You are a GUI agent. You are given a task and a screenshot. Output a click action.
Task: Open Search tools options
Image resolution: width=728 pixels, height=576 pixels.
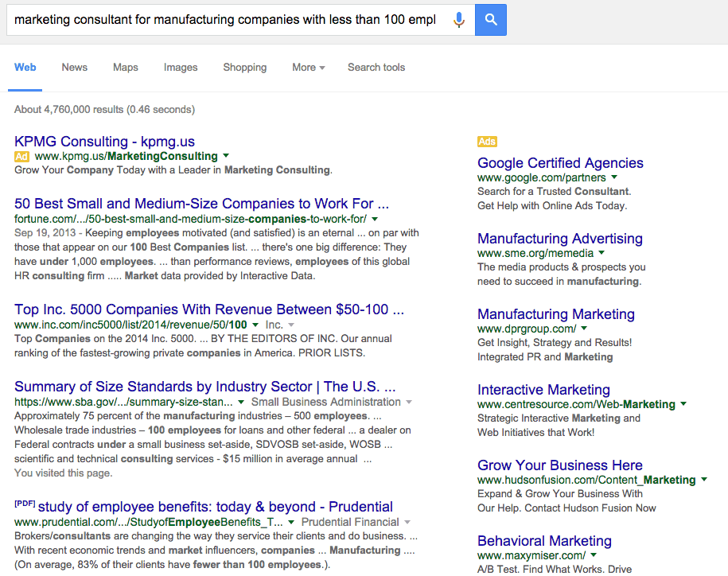pyautogui.click(x=376, y=68)
